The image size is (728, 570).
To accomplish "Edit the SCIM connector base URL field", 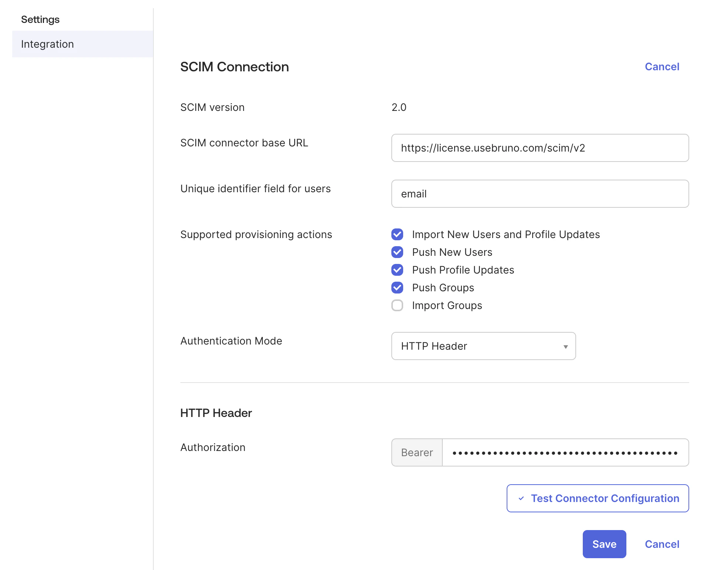I will (540, 148).
